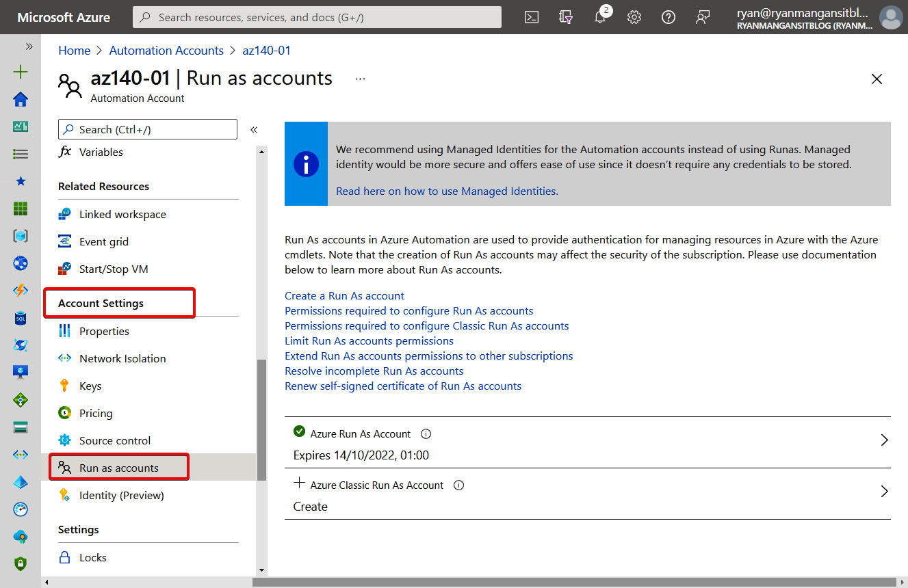Screen dimensions: 908x588
Task: Open the Dashboard chart icon in sidebar
Action: click(21, 126)
